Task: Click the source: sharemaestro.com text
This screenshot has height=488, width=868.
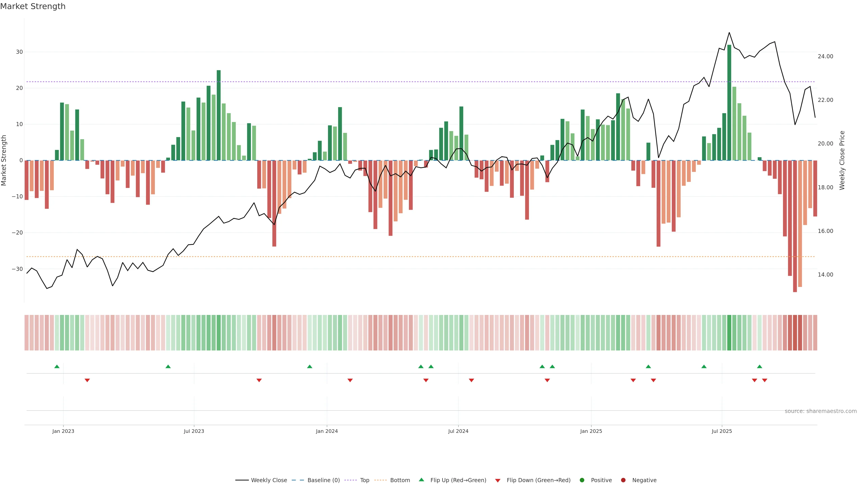Action: click(x=821, y=411)
